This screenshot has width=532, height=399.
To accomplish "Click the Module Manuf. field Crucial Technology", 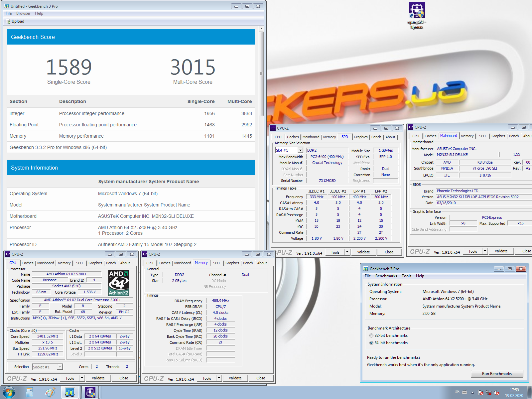I will [x=327, y=163].
